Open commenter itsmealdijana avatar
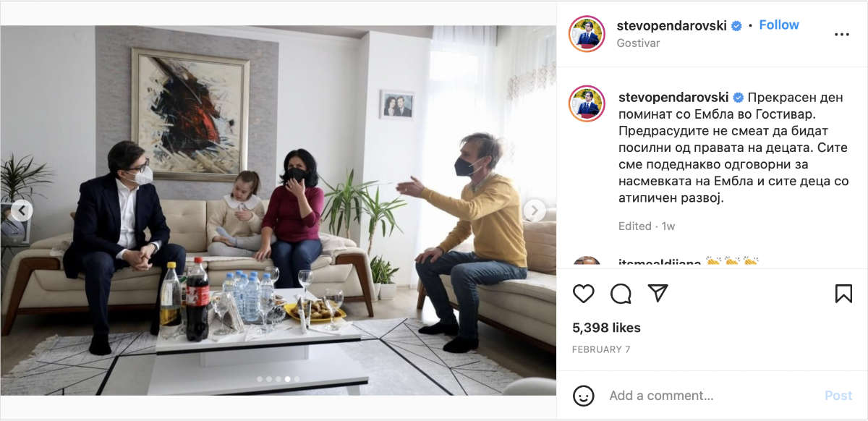Screen dimensions: 868x421 click(587, 263)
